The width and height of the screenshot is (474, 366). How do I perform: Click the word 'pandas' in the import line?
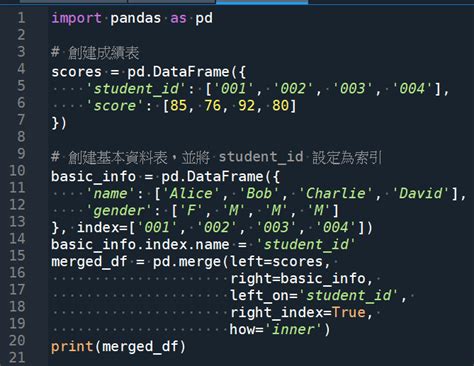(x=136, y=18)
